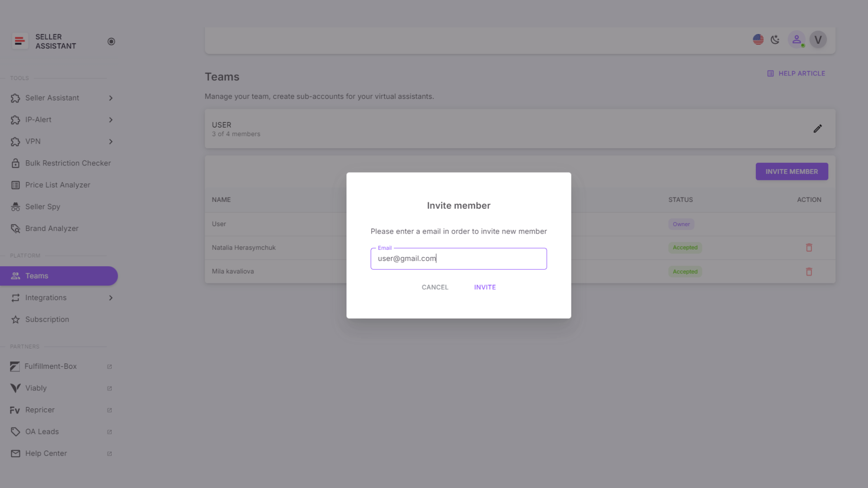Click the pencil edit team icon

(x=817, y=129)
